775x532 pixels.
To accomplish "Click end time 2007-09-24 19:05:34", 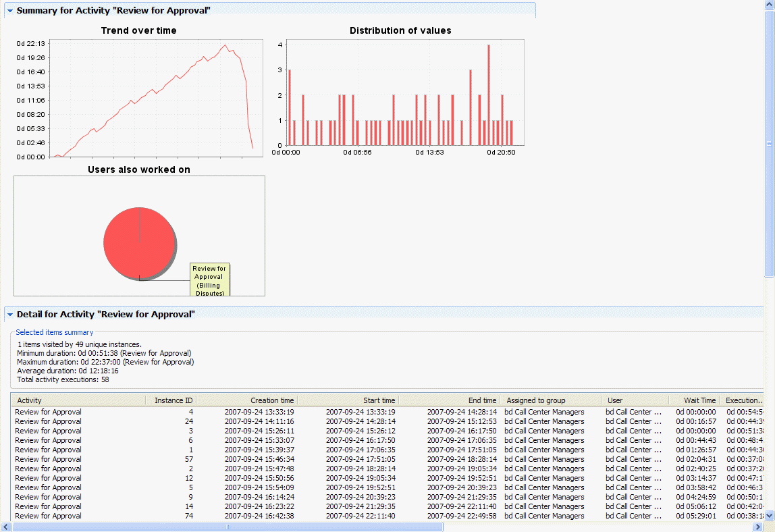I will pos(462,469).
